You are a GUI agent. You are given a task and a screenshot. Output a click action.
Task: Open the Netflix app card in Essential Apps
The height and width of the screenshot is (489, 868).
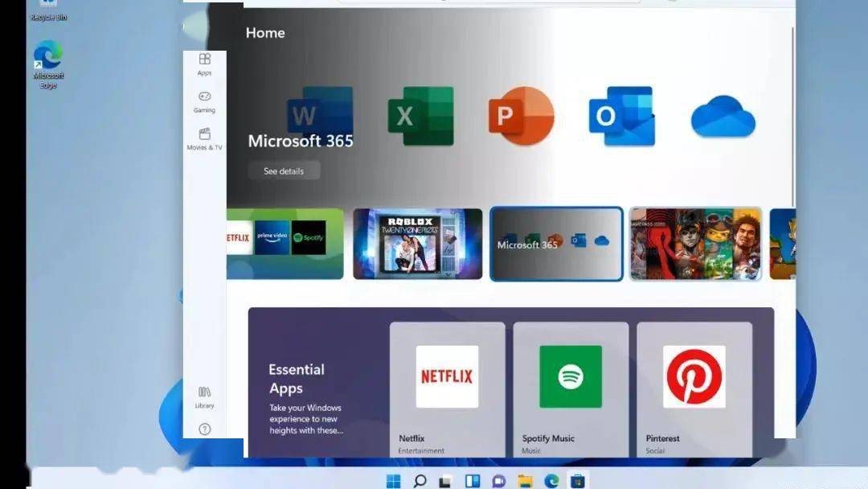pos(448,390)
